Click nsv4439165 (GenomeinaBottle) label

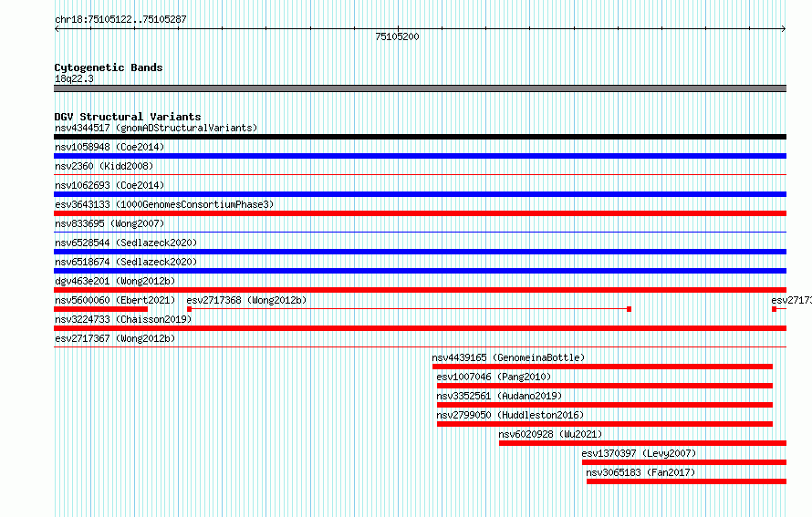tap(508, 357)
